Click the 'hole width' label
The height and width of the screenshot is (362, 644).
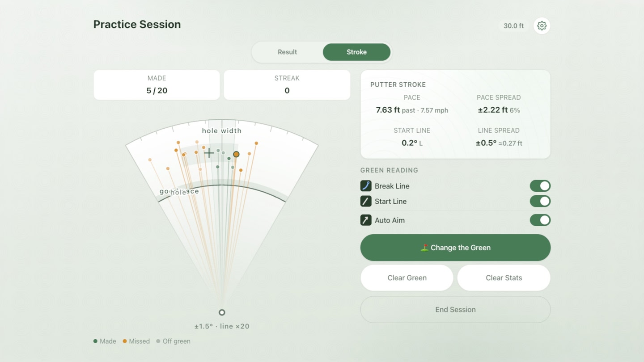[x=222, y=130]
